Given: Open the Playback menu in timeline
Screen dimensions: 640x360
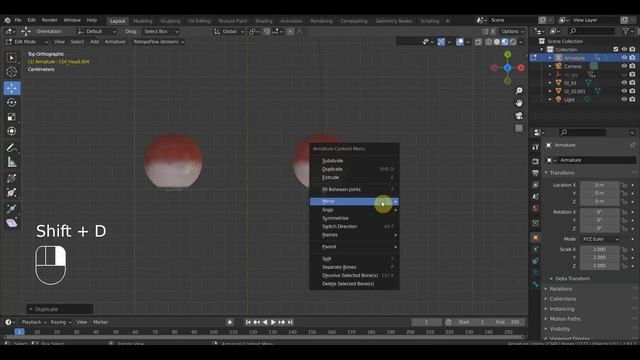Looking at the screenshot, I should [x=33, y=322].
